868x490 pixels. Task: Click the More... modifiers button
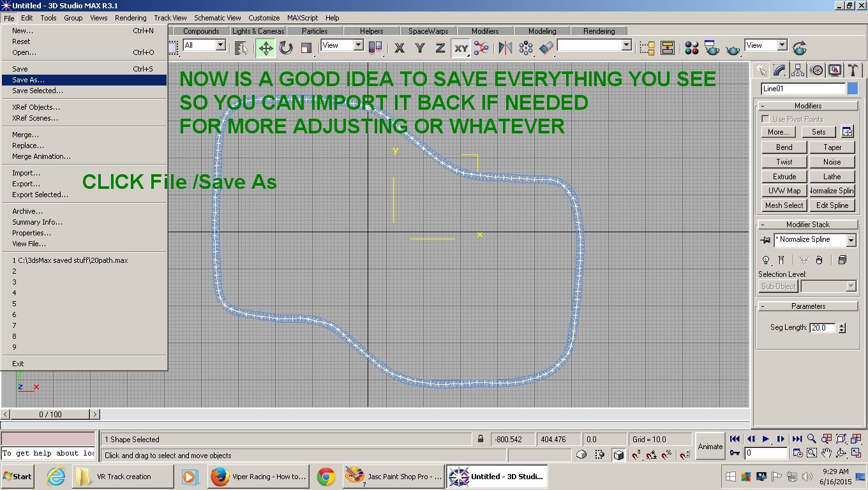[x=778, y=132]
